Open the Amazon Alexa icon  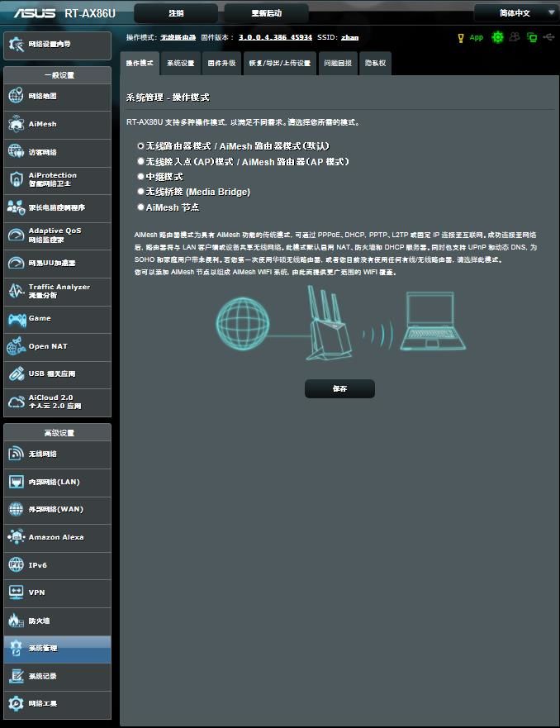point(17,537)
